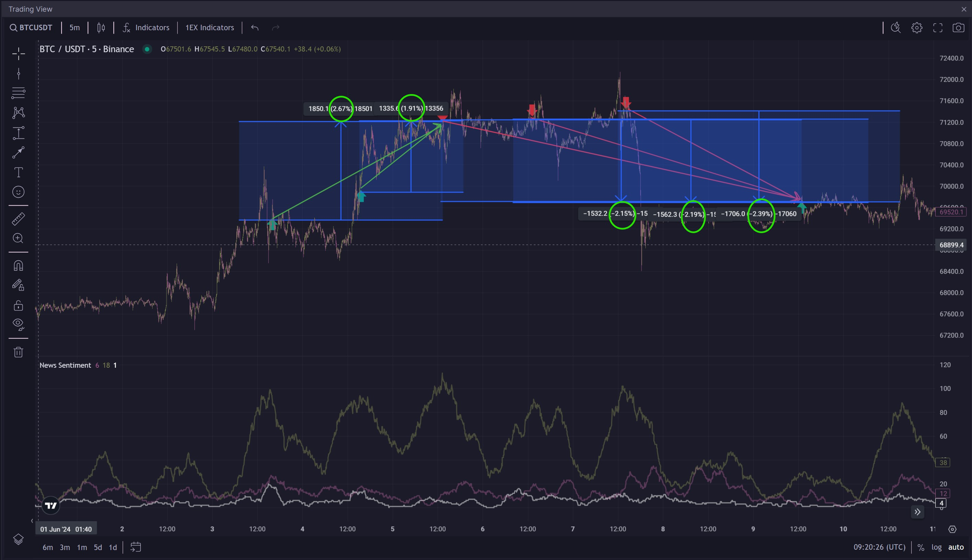Toggle magnet snapping mode
The width and height of the screenshot is (972, 560).
point(19,266)
